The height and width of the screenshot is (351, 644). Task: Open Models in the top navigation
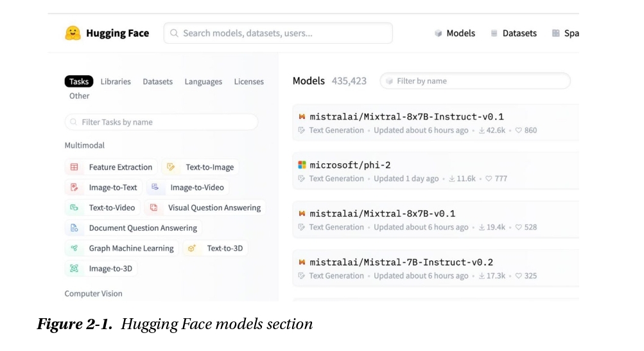[x=460, y=33]
